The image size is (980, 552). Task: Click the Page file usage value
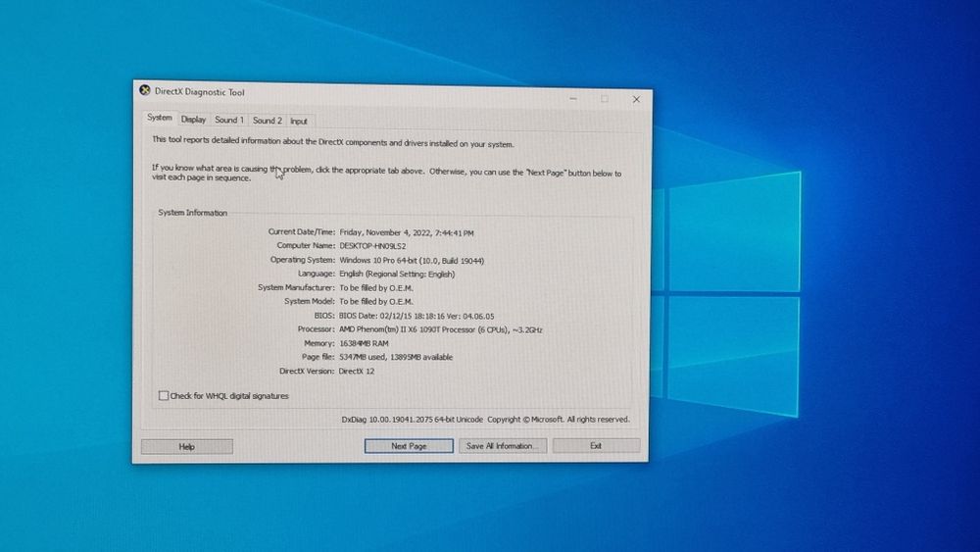click(396, 357)
